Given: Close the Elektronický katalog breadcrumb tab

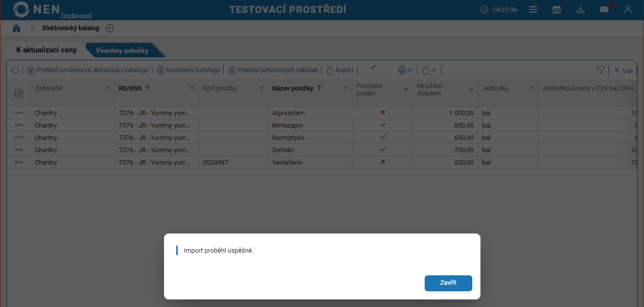Looking at the screenshot, I should pyautogui.click(x=109, y=28).
